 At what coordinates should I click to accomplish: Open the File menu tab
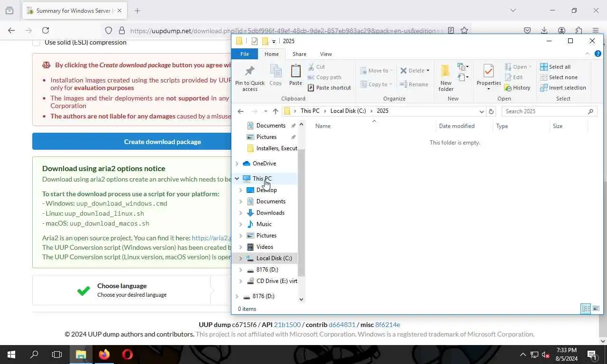[245, 54]
